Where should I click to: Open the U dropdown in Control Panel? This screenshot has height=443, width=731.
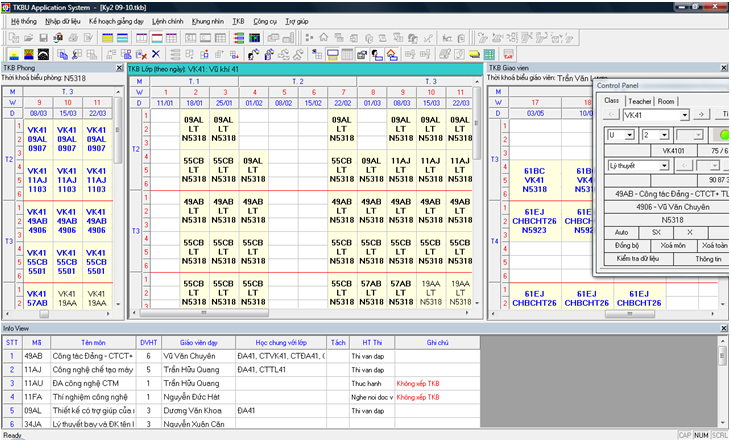point(630,134)
